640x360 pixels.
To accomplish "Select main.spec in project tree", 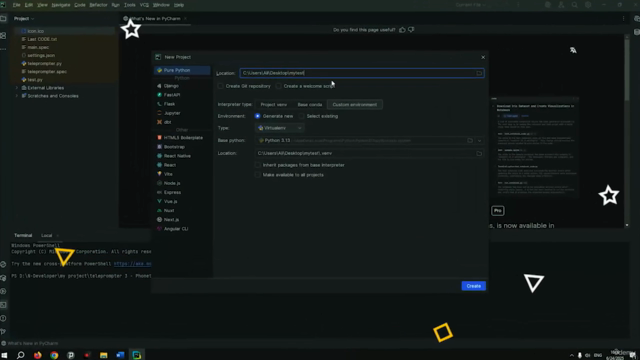I will click(38, 47).
